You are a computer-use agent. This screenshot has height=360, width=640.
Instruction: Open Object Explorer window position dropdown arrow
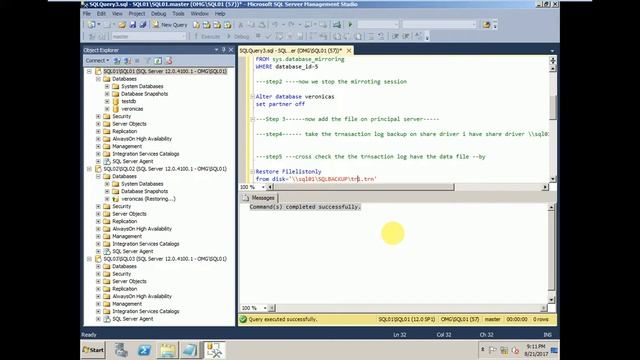point(216,50)
